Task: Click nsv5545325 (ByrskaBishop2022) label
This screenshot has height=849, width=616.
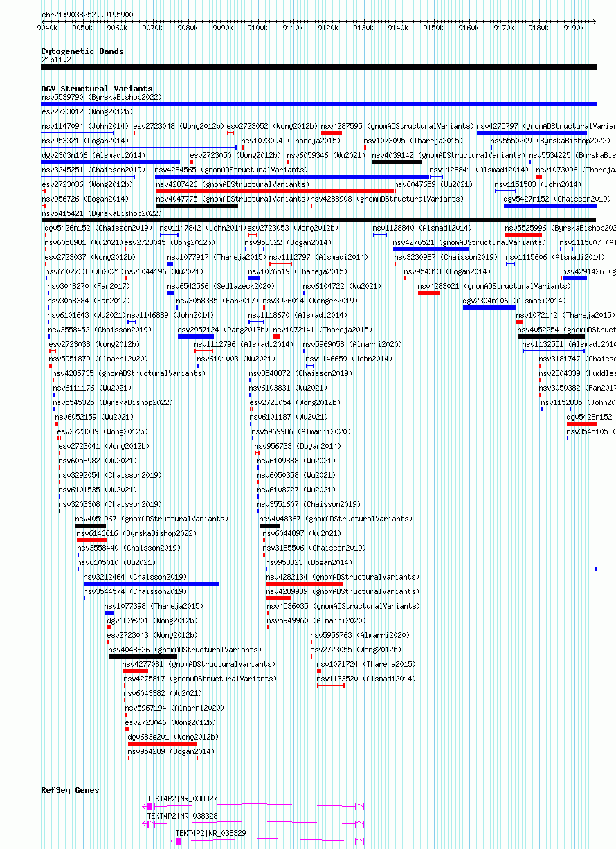Action: 113,402
